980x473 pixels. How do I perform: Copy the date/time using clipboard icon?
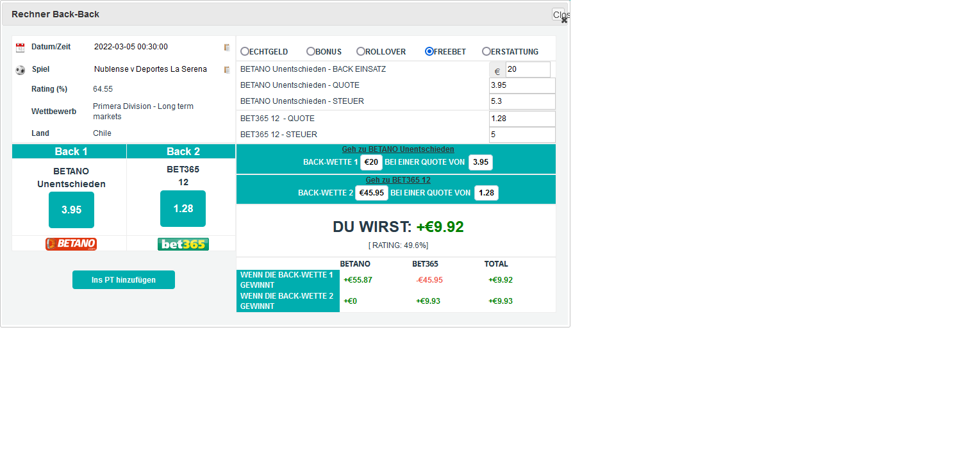coord(227,47)
